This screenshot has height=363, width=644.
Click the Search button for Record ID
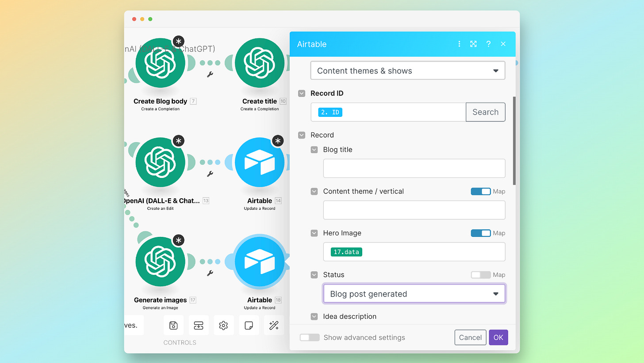[485, 112]
